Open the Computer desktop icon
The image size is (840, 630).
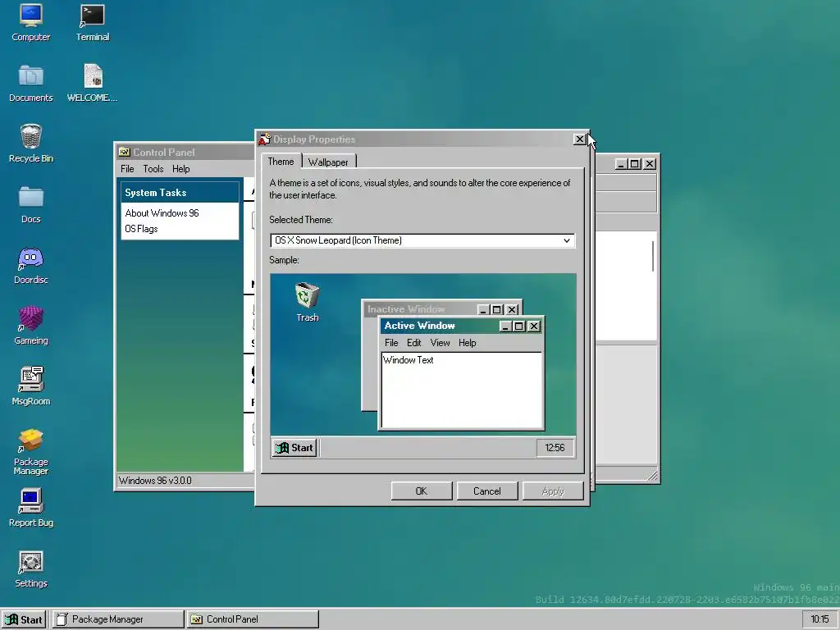pyautogui.click(x=30, y=22)
